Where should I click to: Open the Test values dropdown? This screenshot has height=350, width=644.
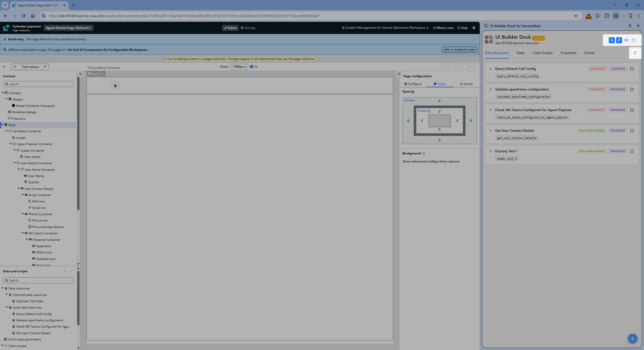pos(30,67)
